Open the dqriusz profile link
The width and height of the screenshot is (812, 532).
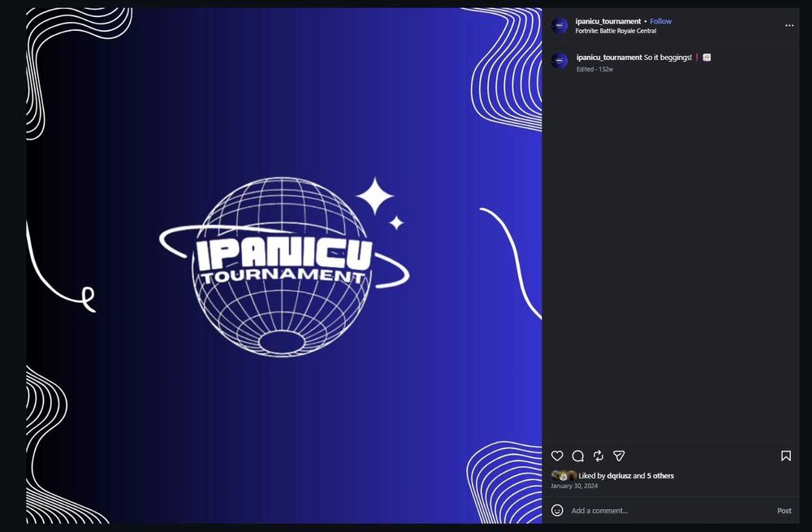[x=619, y=475]
